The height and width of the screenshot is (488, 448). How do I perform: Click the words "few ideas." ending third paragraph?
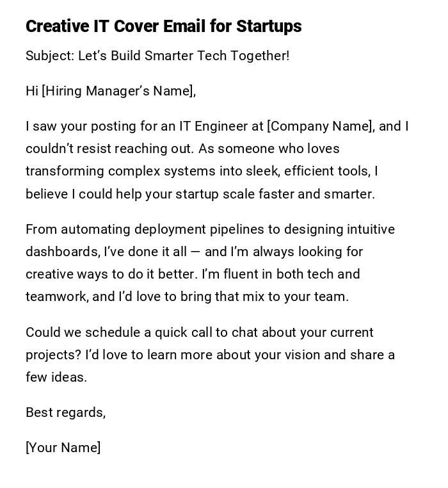(x=56, y=377)
